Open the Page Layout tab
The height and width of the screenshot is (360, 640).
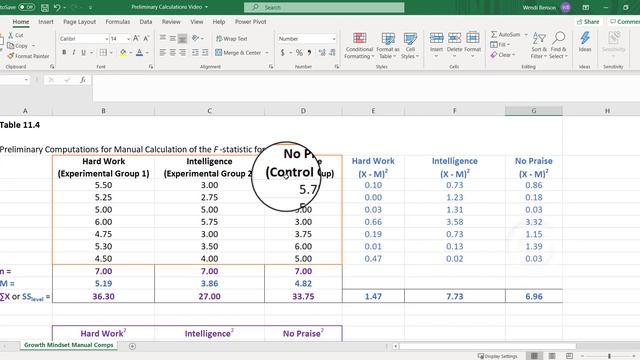coord(80,22)
